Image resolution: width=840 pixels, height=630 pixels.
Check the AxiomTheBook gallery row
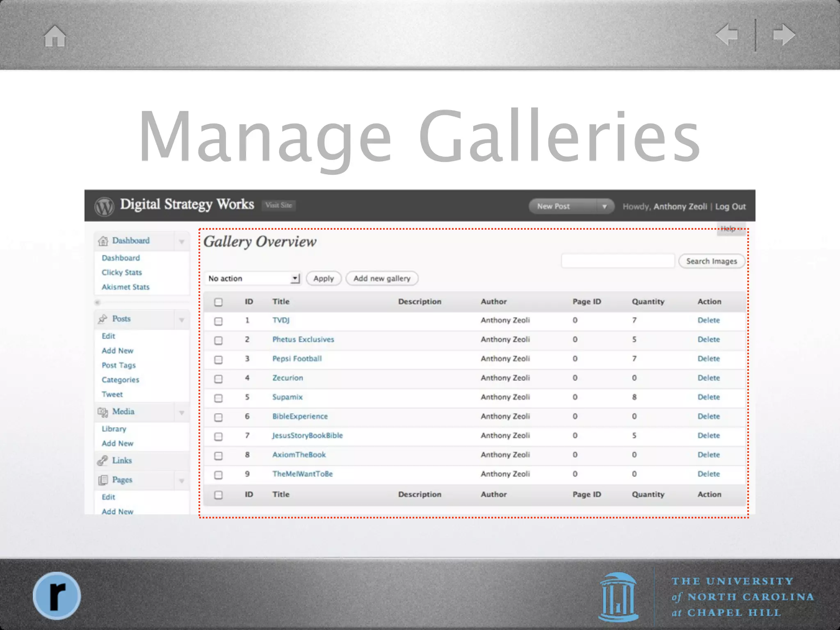pos(218,456)
